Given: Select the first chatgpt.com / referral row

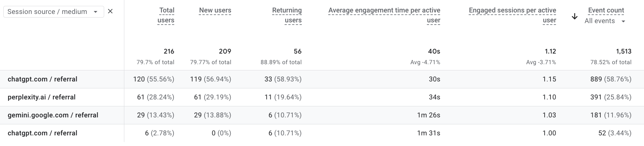Looking at the screenshot, I should click(x=322, y=79).
